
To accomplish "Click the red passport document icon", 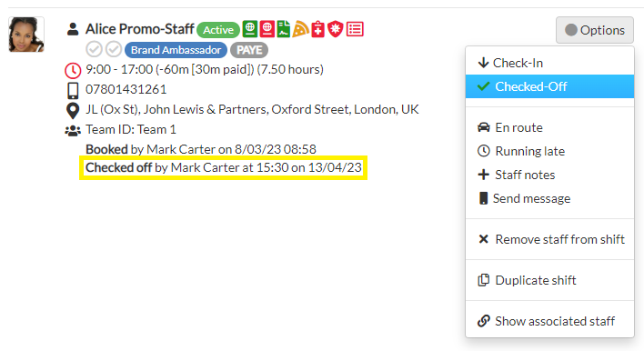I will click(267, 29).
